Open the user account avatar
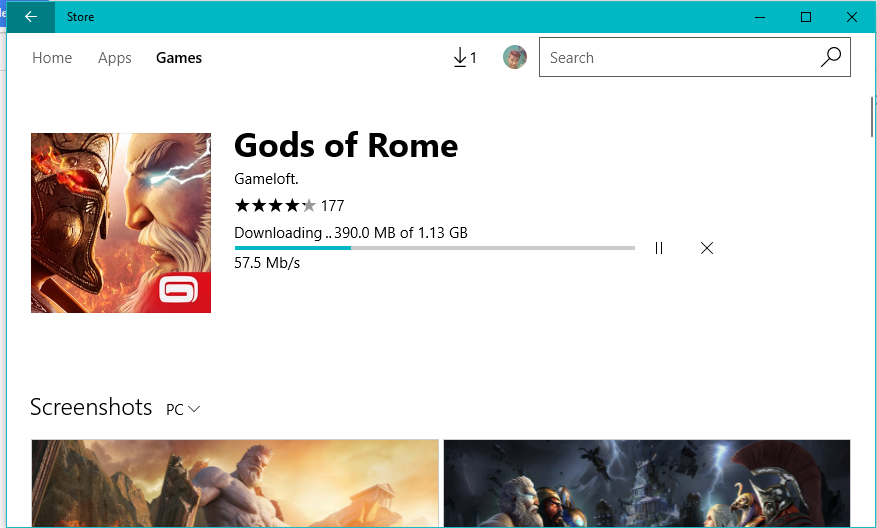 pos(515,57)
